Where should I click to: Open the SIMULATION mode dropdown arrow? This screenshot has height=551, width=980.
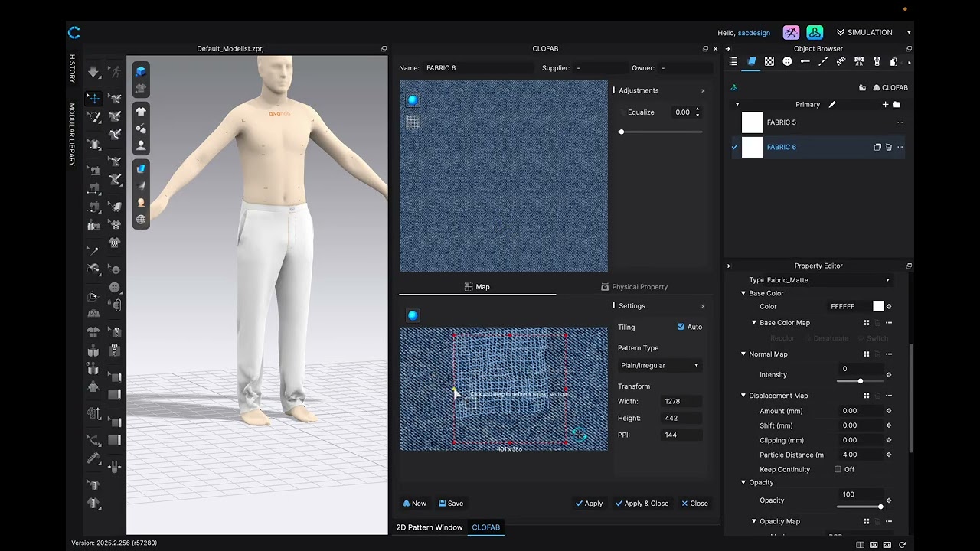coord(909,33)
